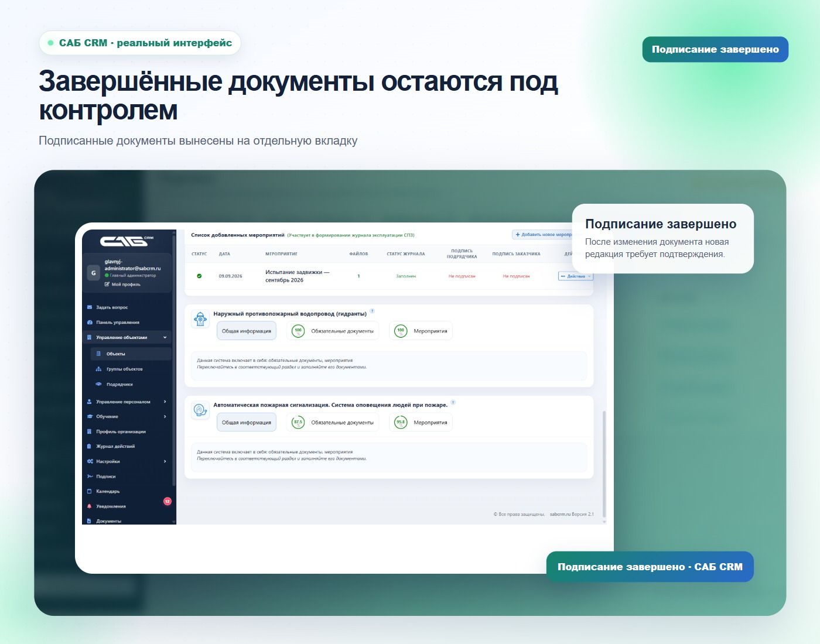Click the 'Журнал действий' clipboard icon
This screenshot has height=644, width=820.
90,447
